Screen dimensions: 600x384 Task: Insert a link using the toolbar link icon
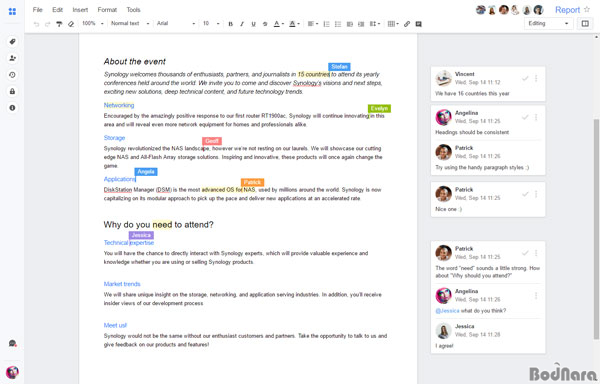[x=407, y=24]
